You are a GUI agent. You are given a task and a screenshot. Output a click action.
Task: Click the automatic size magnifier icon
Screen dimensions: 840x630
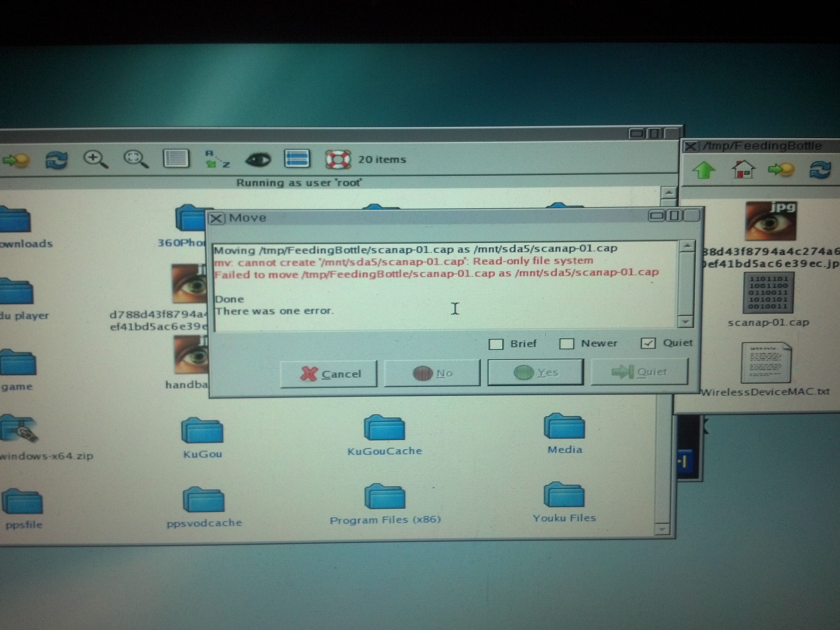coord(135,159)
